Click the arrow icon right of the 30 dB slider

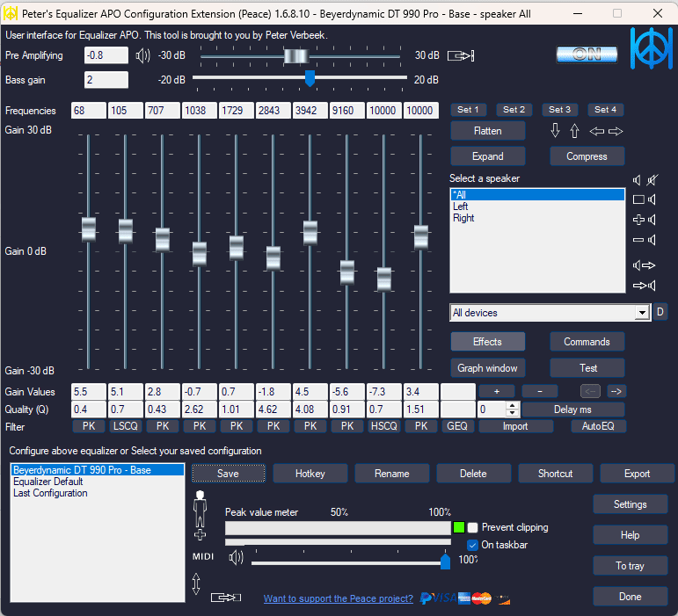click(461, 55)
